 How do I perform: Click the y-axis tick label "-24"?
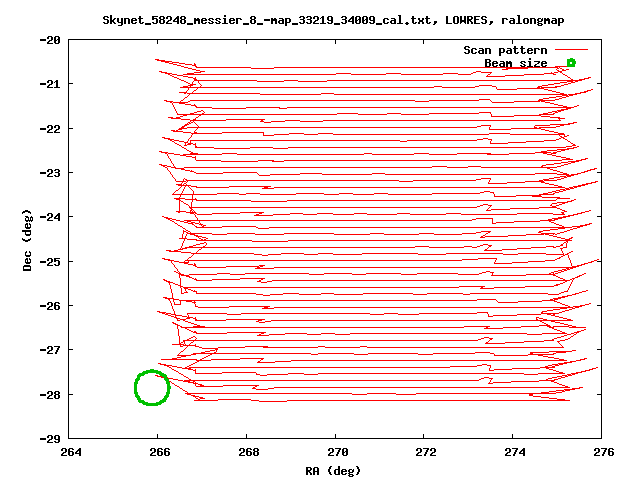(50, 217)
